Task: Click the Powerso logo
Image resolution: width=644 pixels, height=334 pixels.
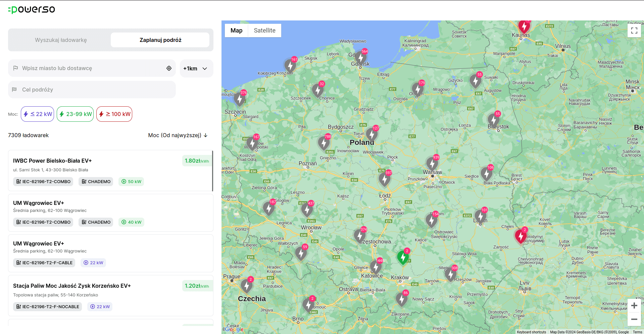Action: pyautogui.click(x=32, y=9)
